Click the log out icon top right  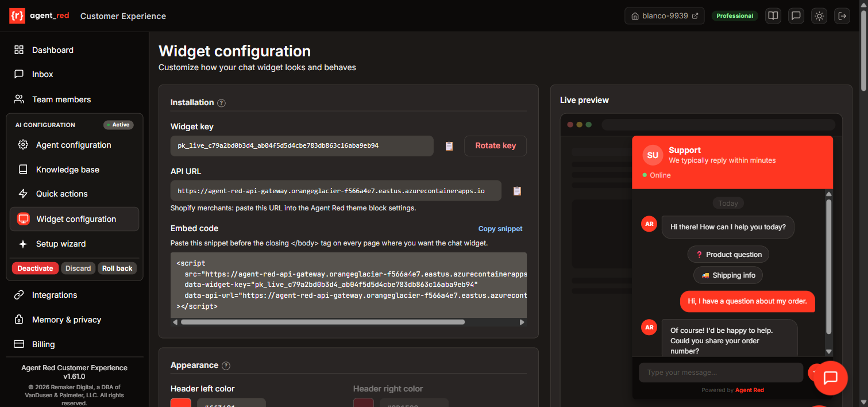pyautogui.click(x=842, y=16)
